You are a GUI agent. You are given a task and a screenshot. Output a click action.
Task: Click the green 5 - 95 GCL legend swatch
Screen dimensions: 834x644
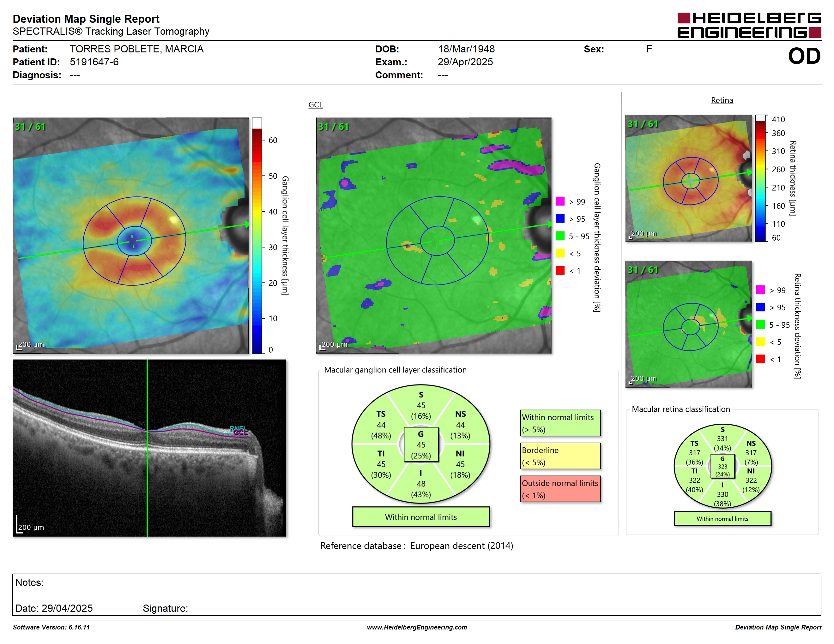(560, 236)
